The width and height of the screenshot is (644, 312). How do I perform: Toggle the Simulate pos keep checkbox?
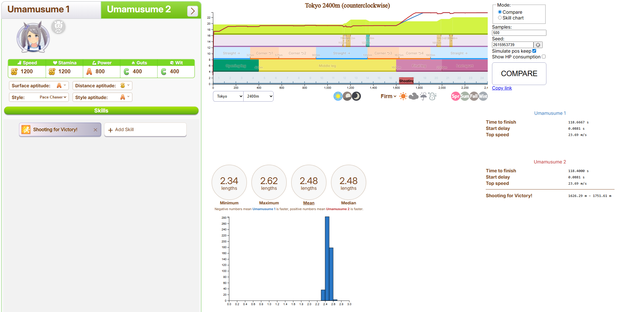[534, 51]
